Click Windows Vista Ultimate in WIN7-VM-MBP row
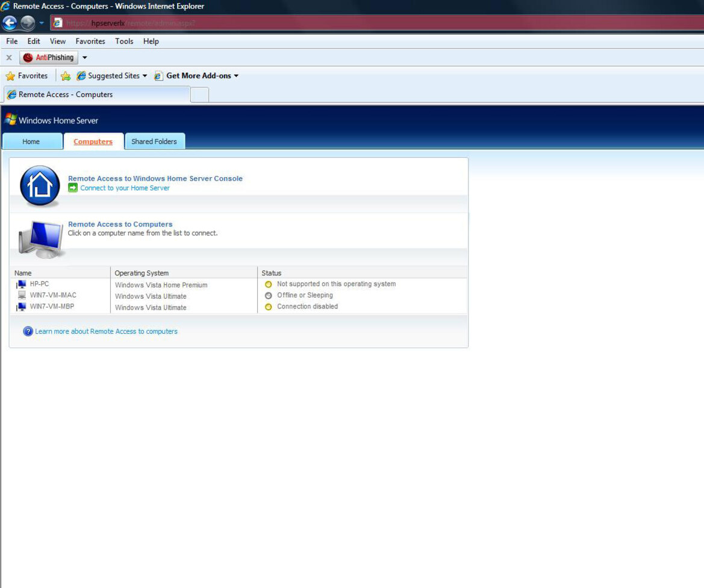The width and height of the screenshot is (704, 588). 151,307
